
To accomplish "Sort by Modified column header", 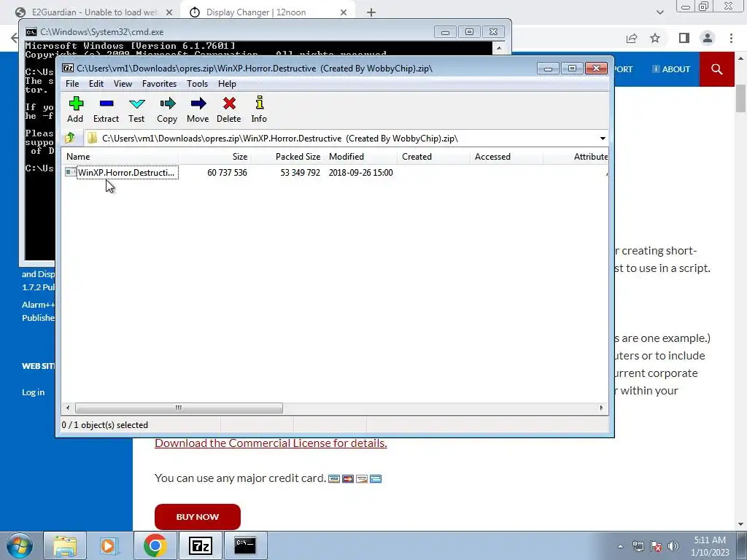I will pos(360,157).
